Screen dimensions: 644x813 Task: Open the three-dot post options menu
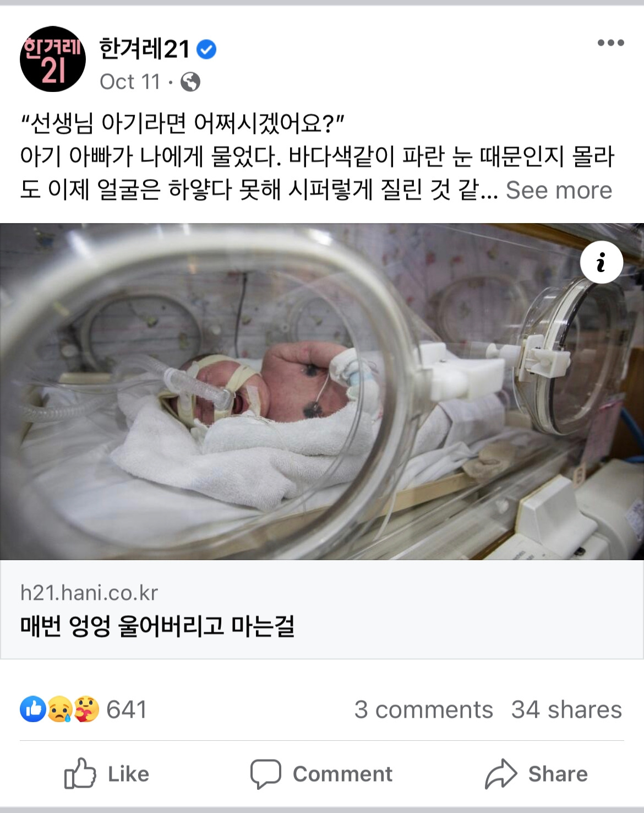611,42
